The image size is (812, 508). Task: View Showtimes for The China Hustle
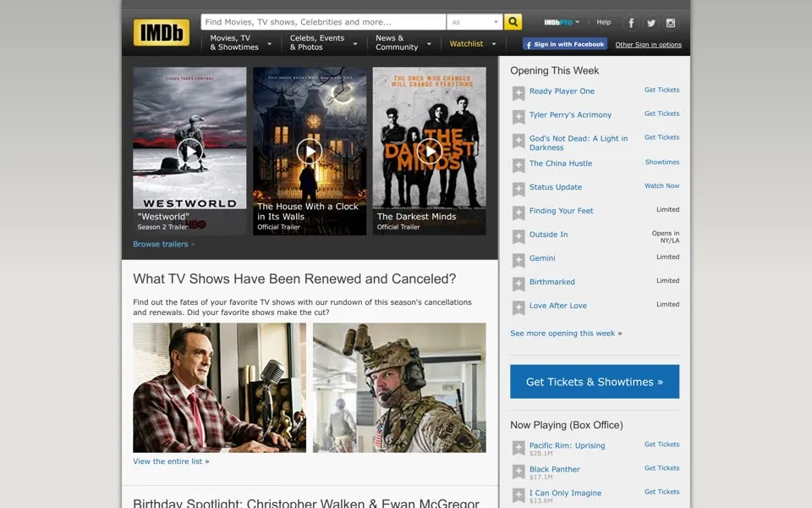tap(662, 163)
